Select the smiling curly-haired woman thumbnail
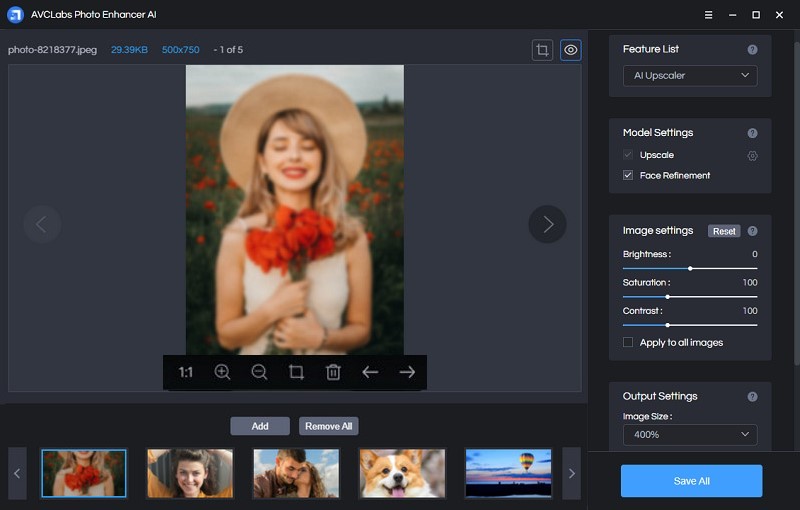The height and width of the screenshot is (510, 800). click(190, 473)
